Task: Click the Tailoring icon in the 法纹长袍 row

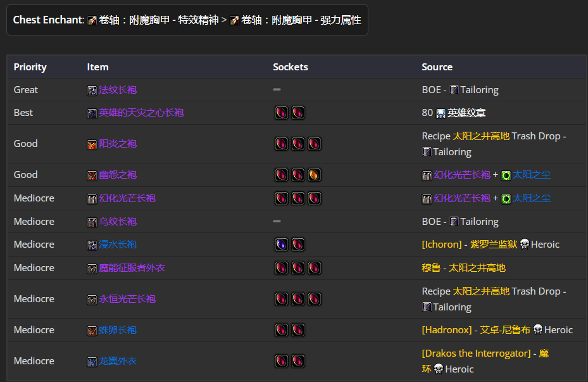Action: [454, 89]
